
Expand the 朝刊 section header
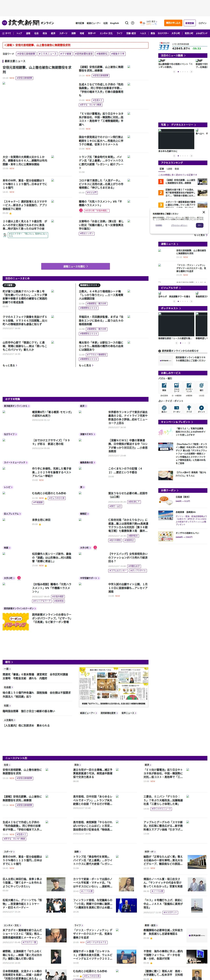(x=75, y=662)
